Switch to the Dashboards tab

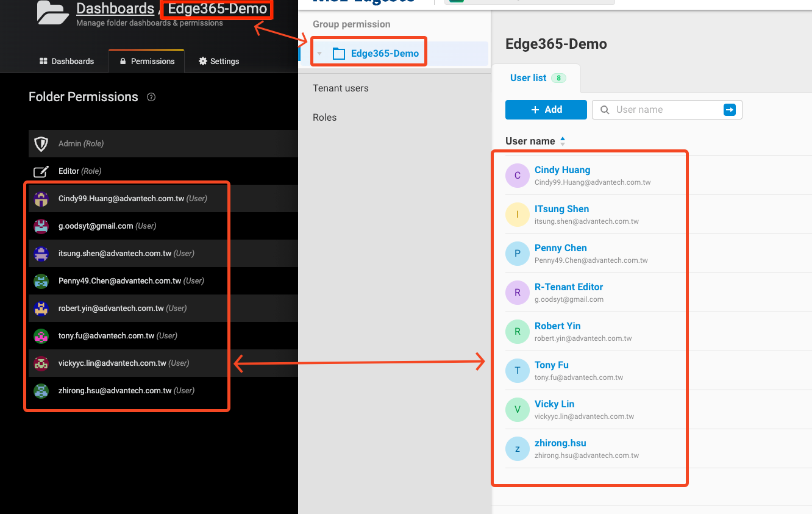tap(66, 62)
